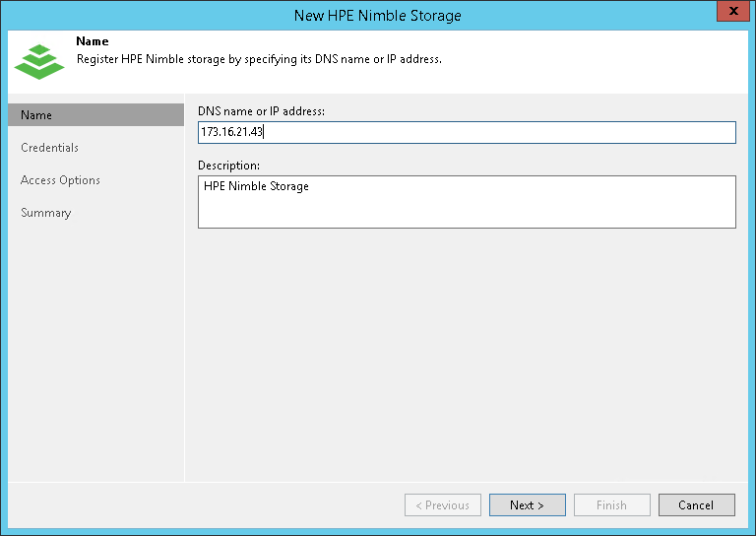The image size is (756, 536).
Task: Click the 'HPE Nimble Storage' description text
Action: click(x=256, y=186)
